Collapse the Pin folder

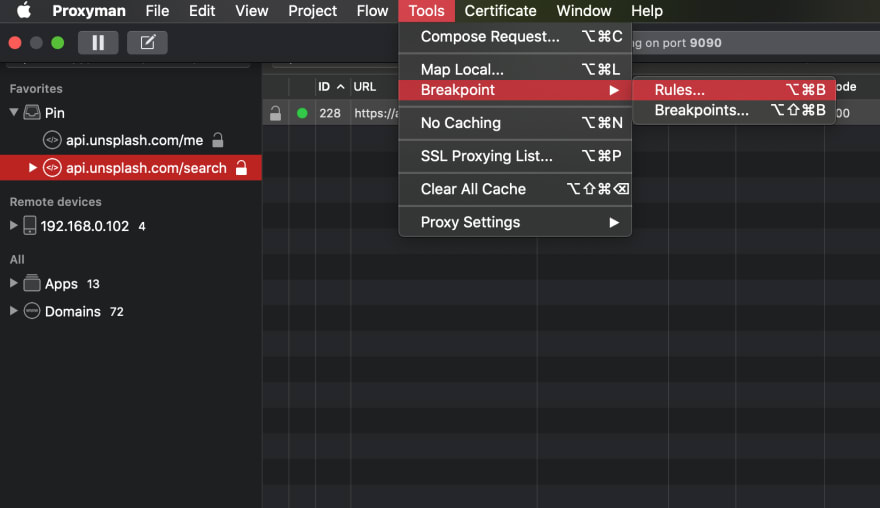coord(13,112)
